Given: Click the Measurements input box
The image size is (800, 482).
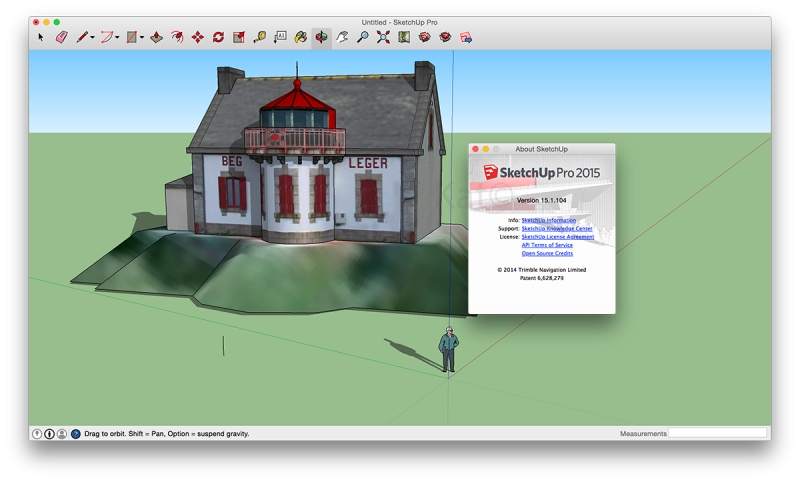Looking at the screenshot, I should [718, 433].
